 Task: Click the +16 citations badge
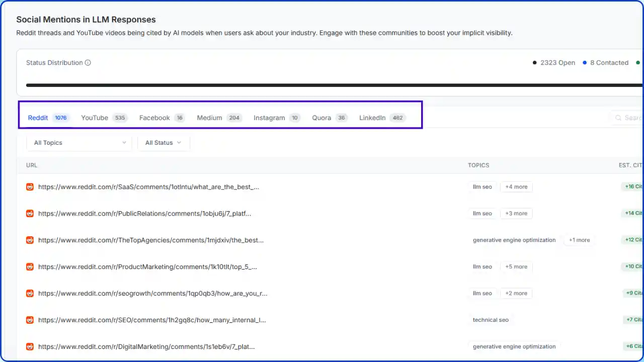coord(633,187)
